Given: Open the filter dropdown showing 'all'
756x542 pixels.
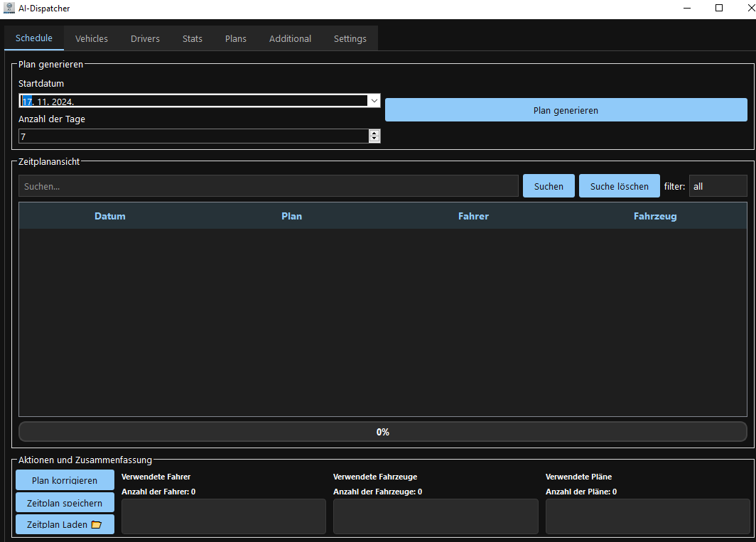Looking at the screenshot, I should (x=718, y=185).
